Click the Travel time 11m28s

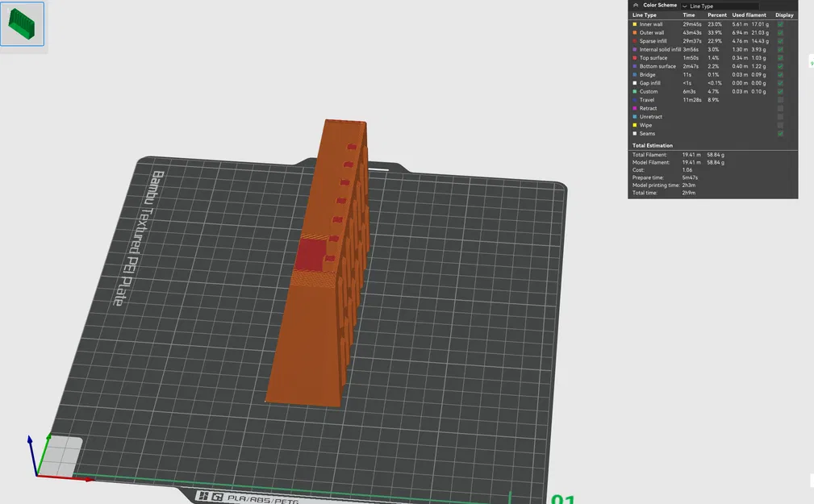[x=692, y=100]
